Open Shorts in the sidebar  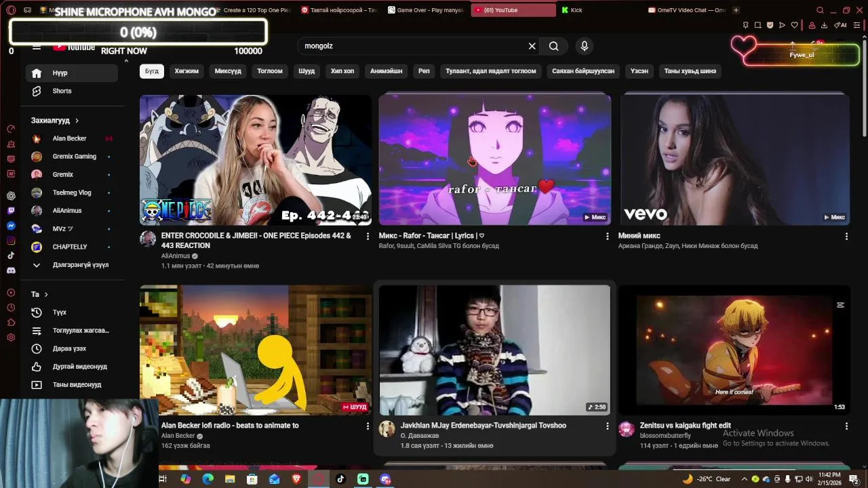coord(72,91)
